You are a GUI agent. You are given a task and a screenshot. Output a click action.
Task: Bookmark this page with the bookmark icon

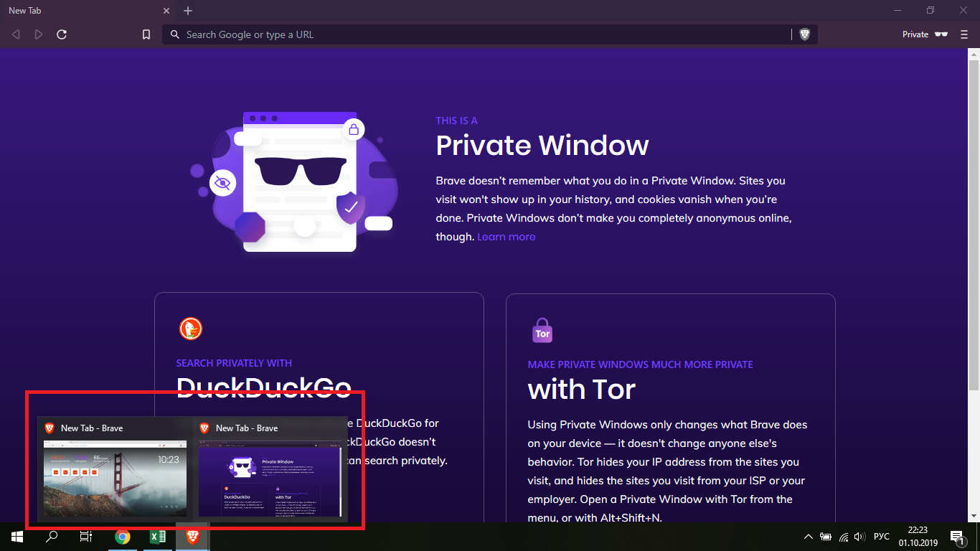tap(146, 34)
